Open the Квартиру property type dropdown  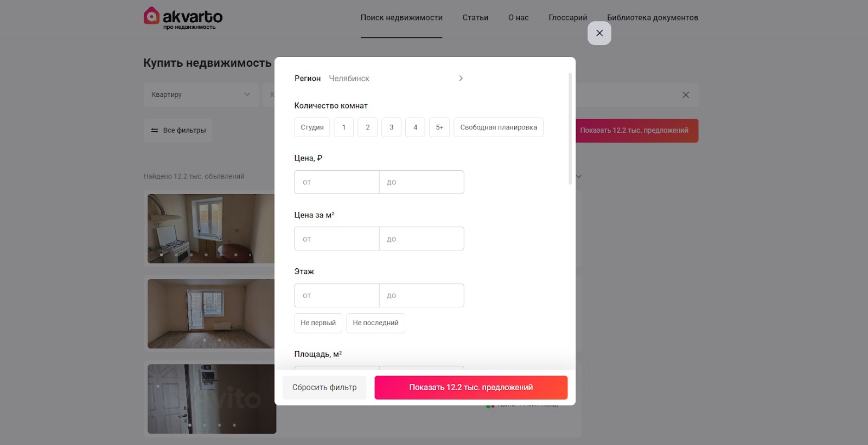coord(201,95)
